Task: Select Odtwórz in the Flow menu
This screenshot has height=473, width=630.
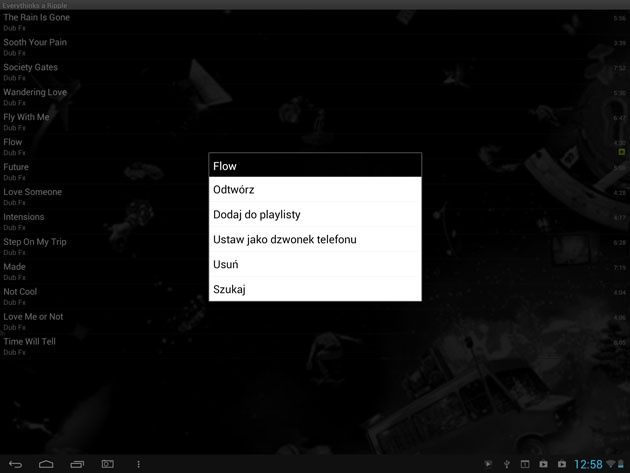Action: [315, 189]
